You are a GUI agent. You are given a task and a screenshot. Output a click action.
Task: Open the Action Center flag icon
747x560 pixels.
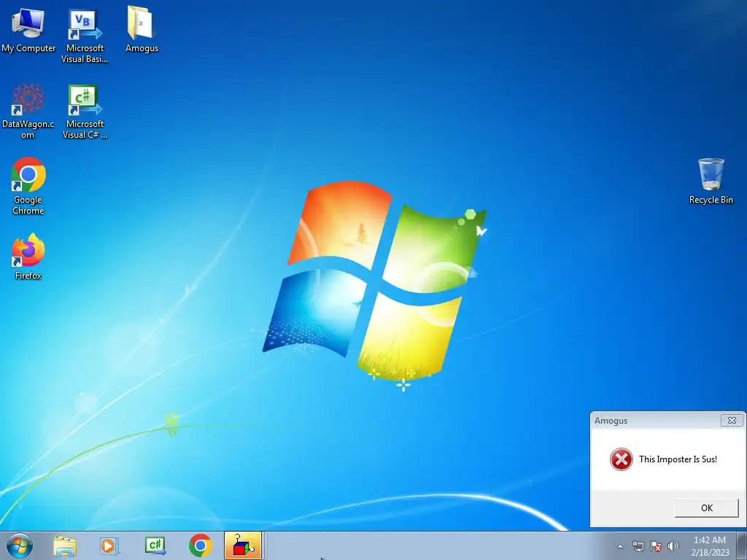point(656,546)
